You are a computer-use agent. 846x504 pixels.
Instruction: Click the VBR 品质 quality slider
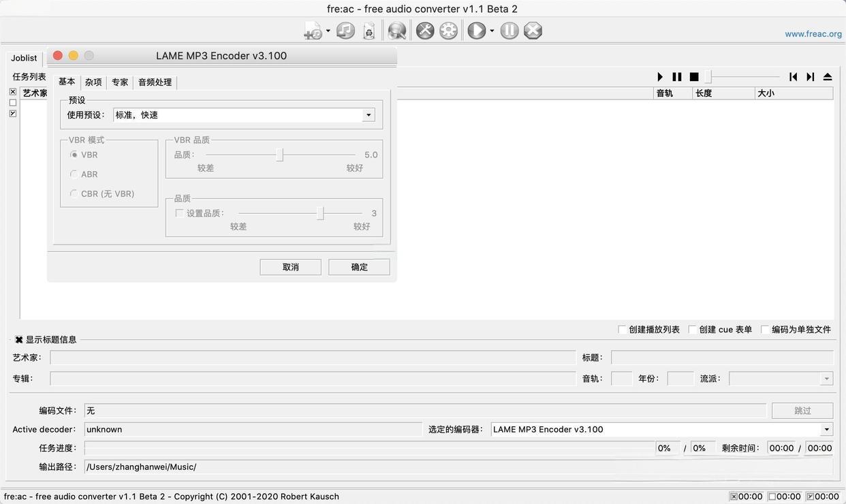point(280,155)
